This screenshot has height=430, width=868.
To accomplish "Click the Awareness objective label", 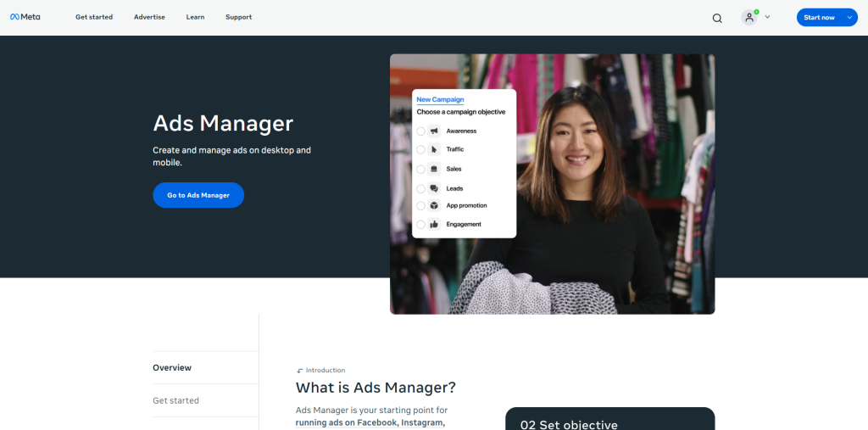I will point(461,131).
